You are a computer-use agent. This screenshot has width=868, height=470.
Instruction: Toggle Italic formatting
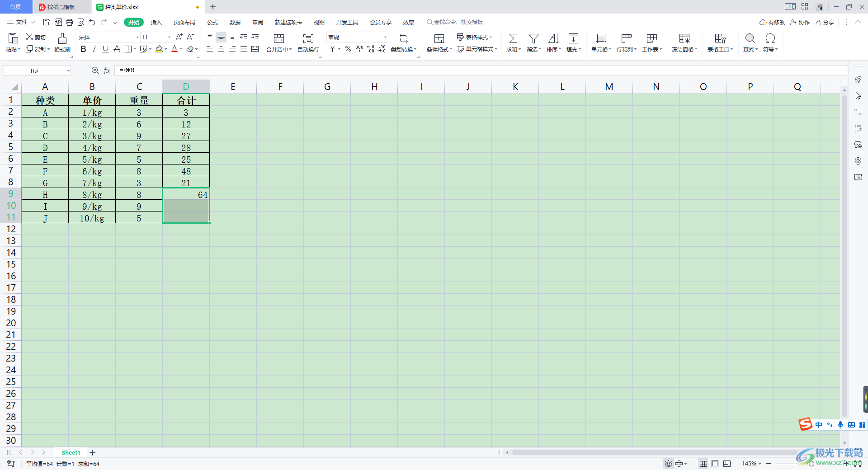(x=94, y=49)
